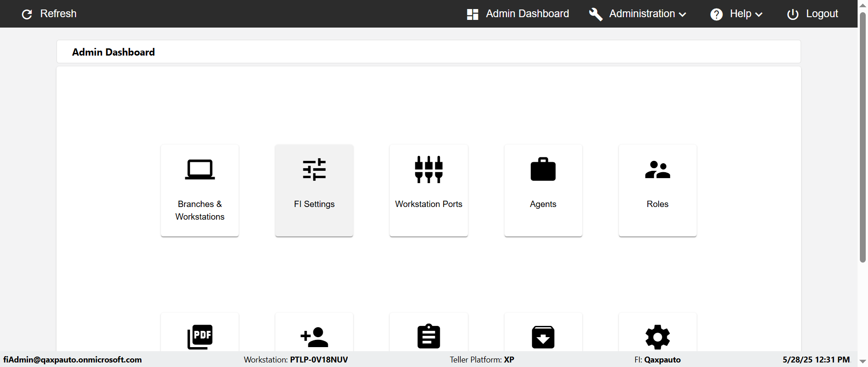Click the Roles card label

pos(658,204)
